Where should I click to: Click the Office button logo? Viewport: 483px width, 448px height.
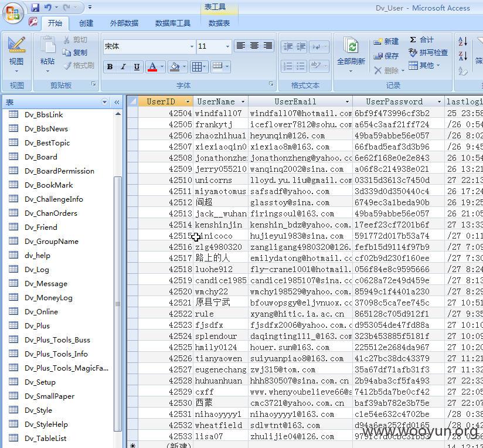[13, 13]
